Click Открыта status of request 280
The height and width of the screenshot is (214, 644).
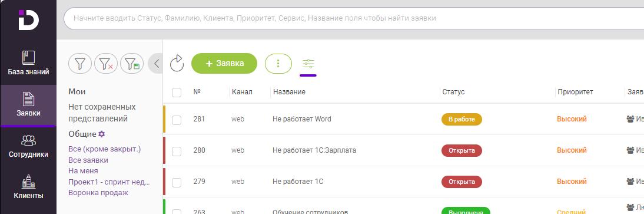tap(462, 150)
